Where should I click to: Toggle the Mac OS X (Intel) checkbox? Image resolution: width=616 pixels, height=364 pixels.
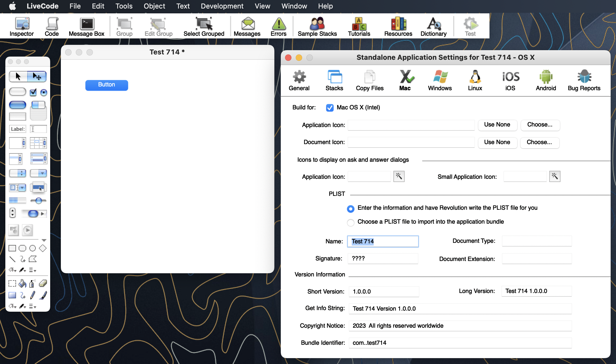[x=330, y=108]
